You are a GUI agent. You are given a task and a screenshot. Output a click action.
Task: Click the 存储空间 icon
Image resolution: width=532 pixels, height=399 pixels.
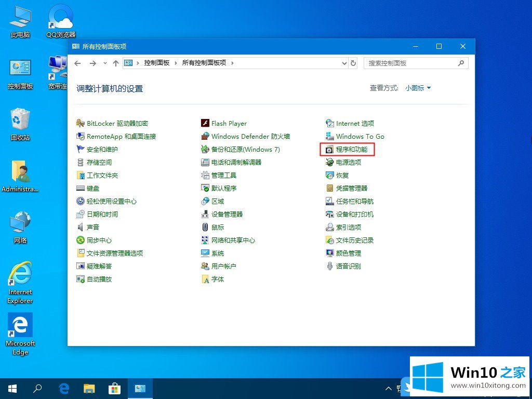81,162
